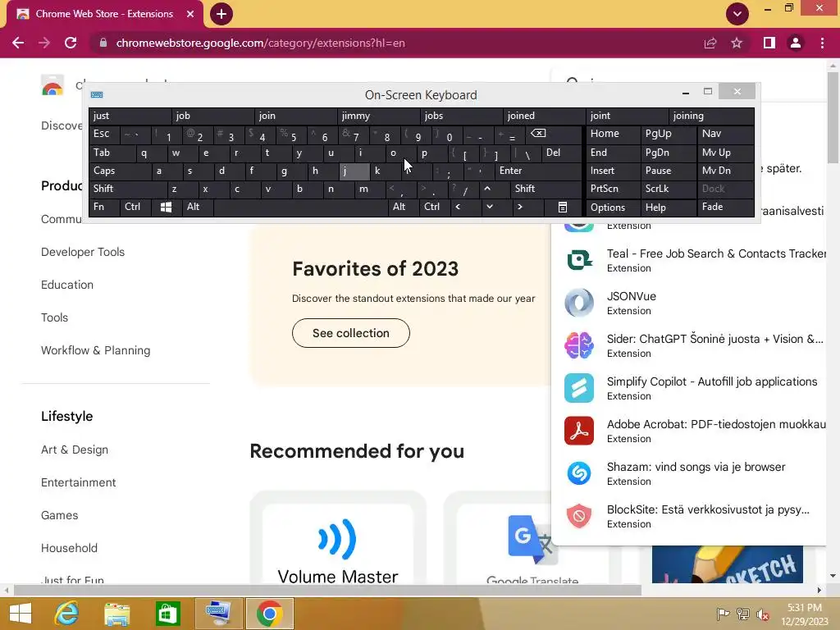Open the Entertainment category
The width and height of the screenshot is (840, 630).
click(78, 482)
